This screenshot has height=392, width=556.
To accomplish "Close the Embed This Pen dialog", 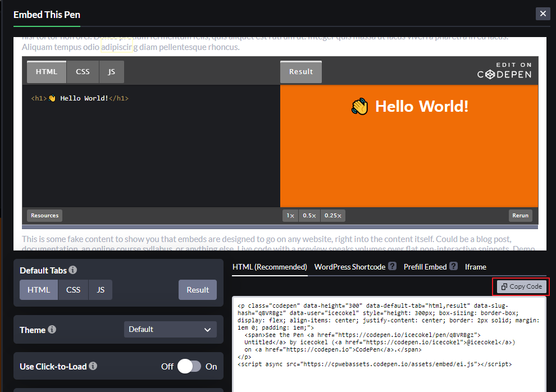I will (x=543, y=14).
